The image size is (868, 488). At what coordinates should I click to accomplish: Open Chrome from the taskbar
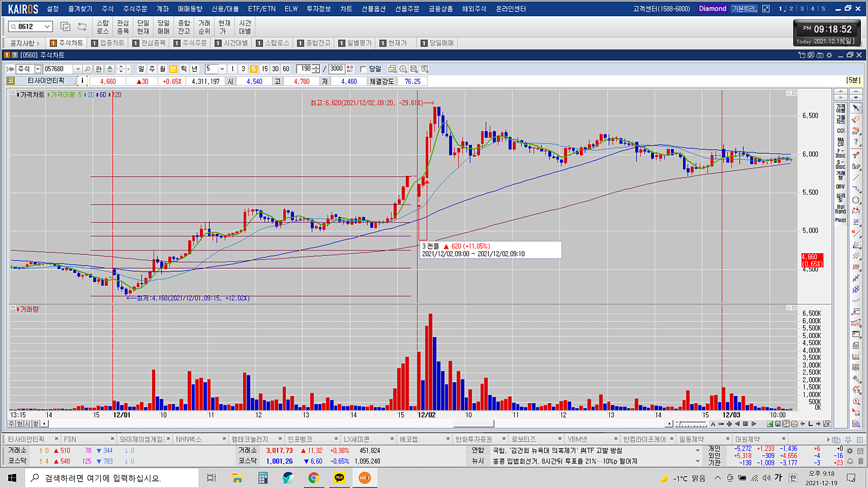314,478
